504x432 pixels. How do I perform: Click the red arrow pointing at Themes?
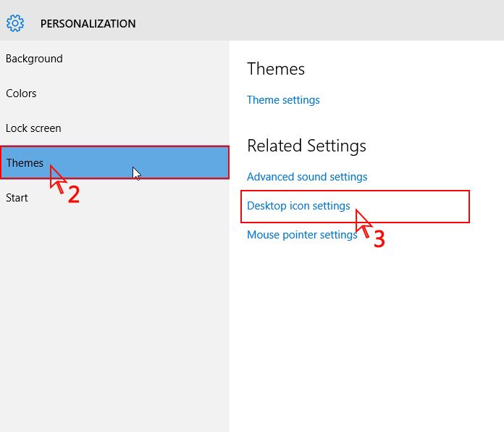pyautogui.click(x=58, y=180)
